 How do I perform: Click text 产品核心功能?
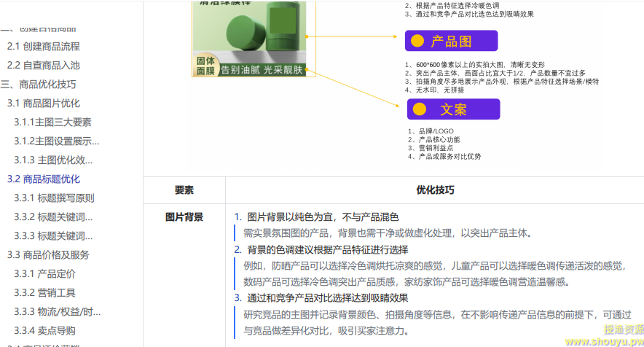point(439,139)
